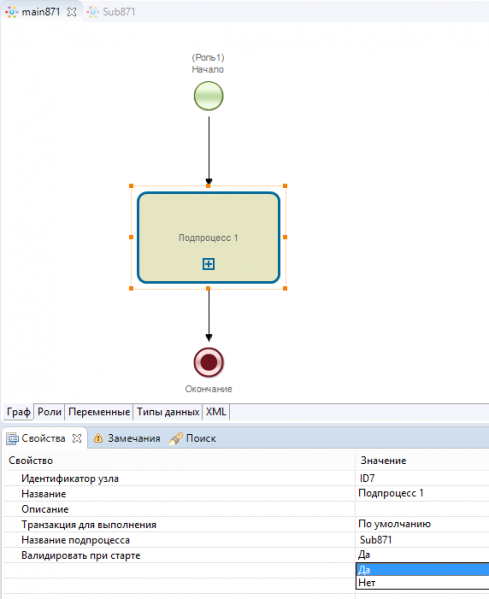Click the plus marker inside Подпроцесс 1
The image size is (489, 599).
[x=209, y=264]
